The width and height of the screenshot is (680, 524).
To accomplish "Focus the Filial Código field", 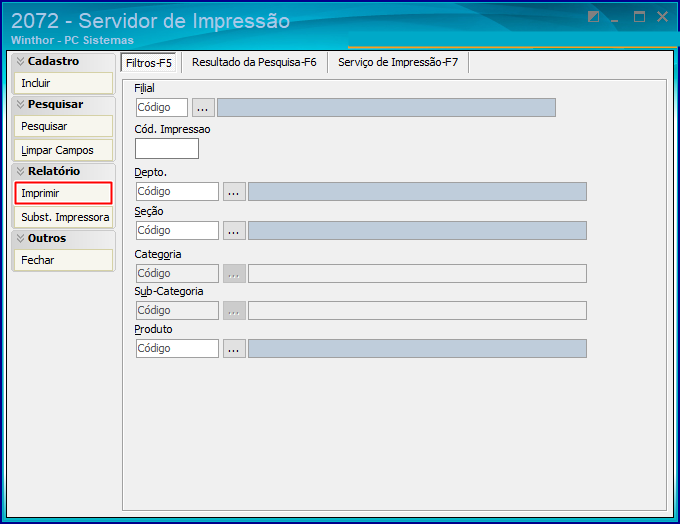I will [162, 107].
